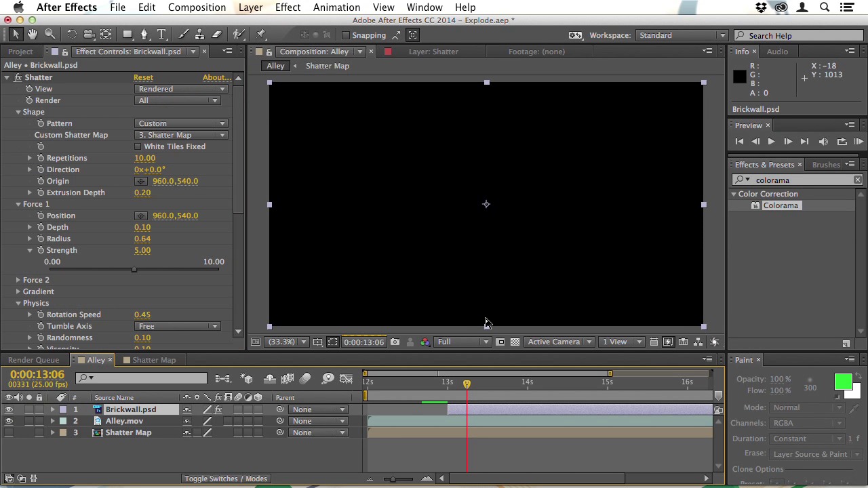This screenshot has height=488, width=868.
Task: Open the Animation menu
Action: pyautogui.click(x=336, y=7)
